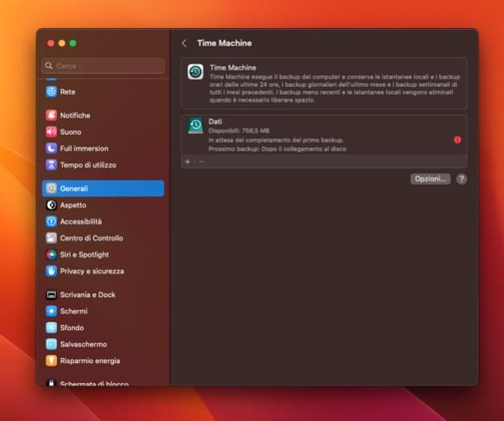Open help with the question mark button

(x=462, y=179)
